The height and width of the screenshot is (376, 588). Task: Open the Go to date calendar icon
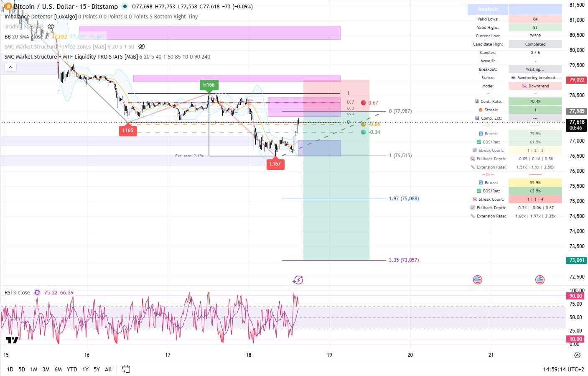tap(126, 369)
